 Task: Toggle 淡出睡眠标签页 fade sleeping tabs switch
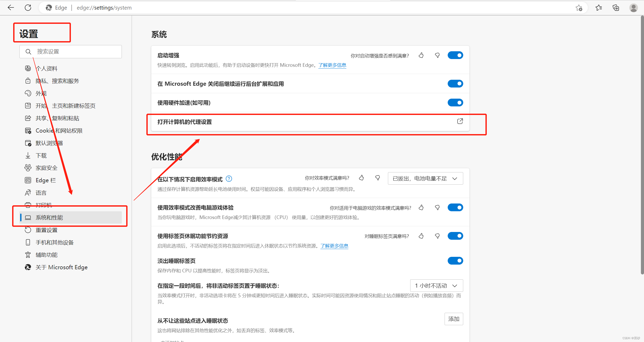pyautogui.click(x=455, y=261)
